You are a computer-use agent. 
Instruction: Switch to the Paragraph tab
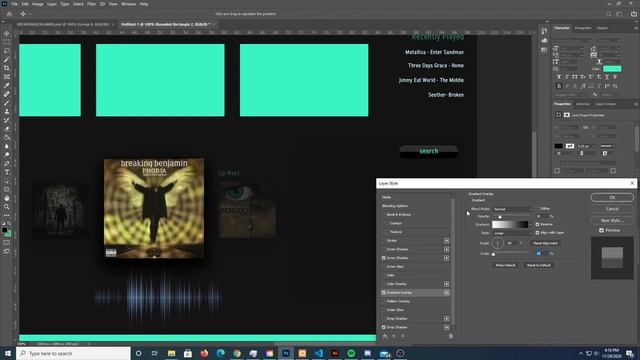(583, 28)
